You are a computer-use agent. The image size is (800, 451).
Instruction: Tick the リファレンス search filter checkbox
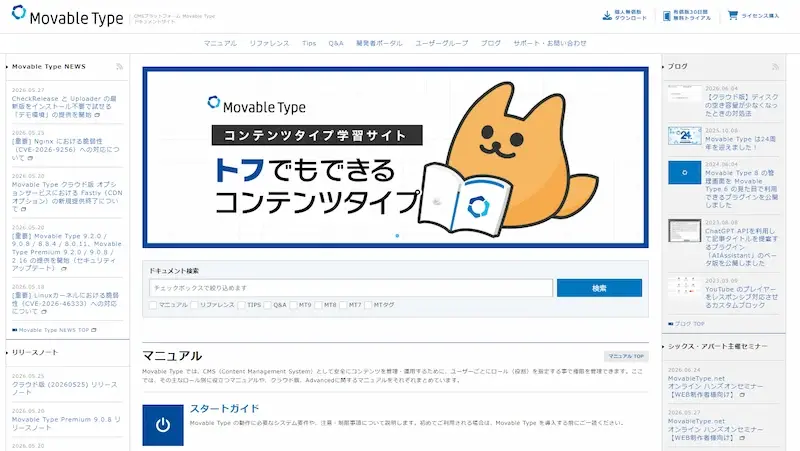coord(194,305)
